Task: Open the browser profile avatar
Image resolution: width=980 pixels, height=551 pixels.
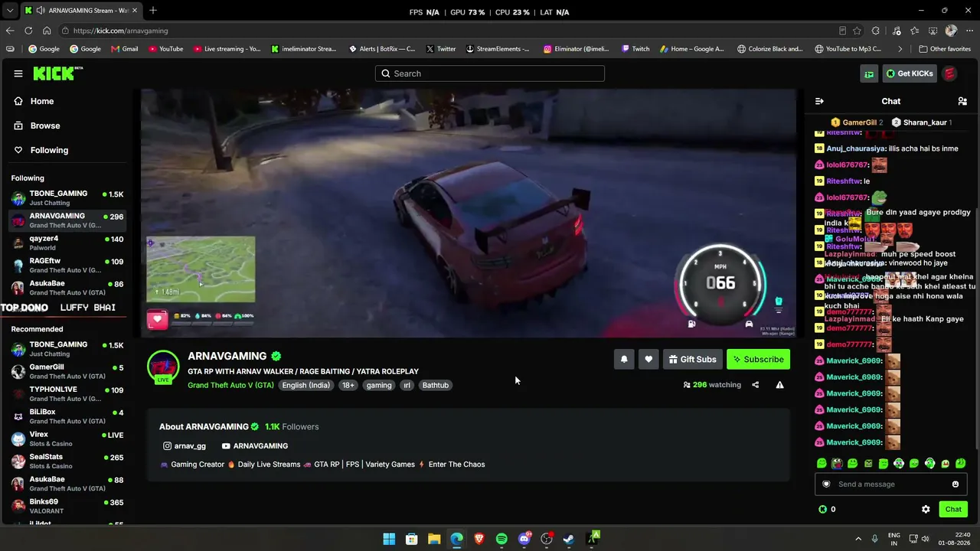Action: 951,31
